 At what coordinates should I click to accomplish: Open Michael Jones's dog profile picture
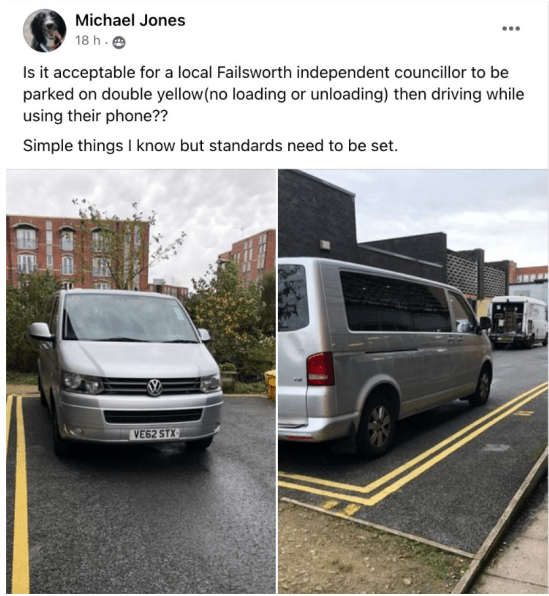coord(44,30)
